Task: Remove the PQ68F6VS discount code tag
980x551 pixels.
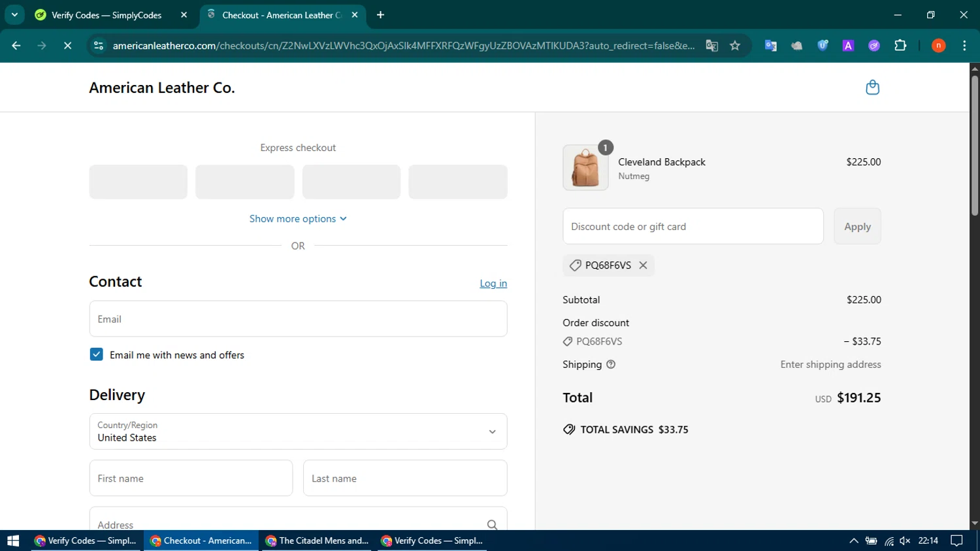Action: pos(643,265)
